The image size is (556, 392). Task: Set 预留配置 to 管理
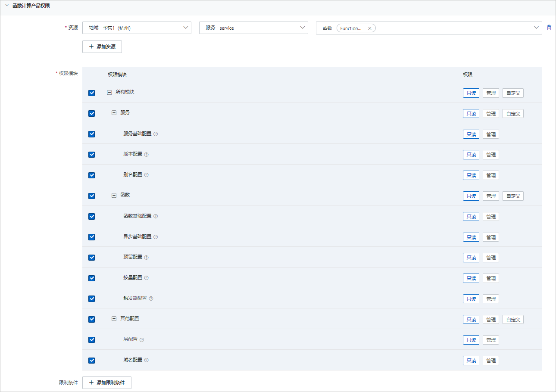[491, 258]
